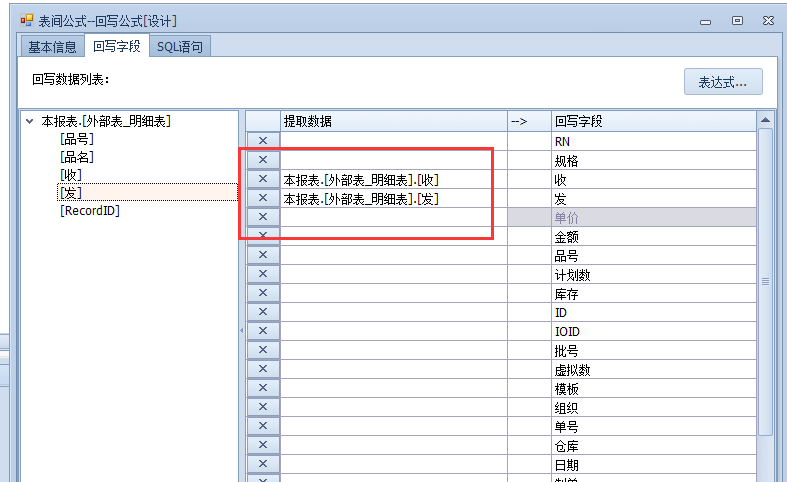Collapse the 本报表.[外部表_明细表] tree node
The height and width of the screenshot is (482, 787).
coord(29,122)
